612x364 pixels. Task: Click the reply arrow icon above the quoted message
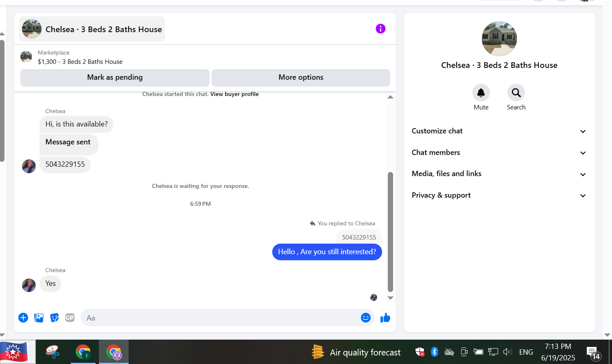pos(313,223)
